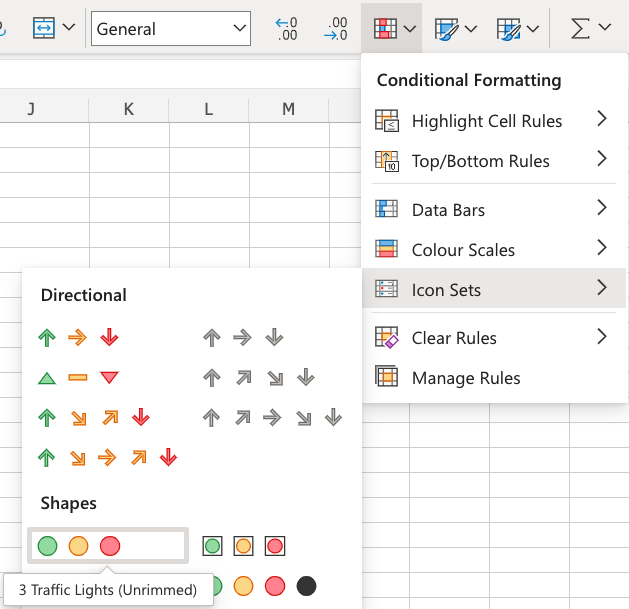Click the Increase Decimal icon
629x609 pixels.
[x=287, y=28]
